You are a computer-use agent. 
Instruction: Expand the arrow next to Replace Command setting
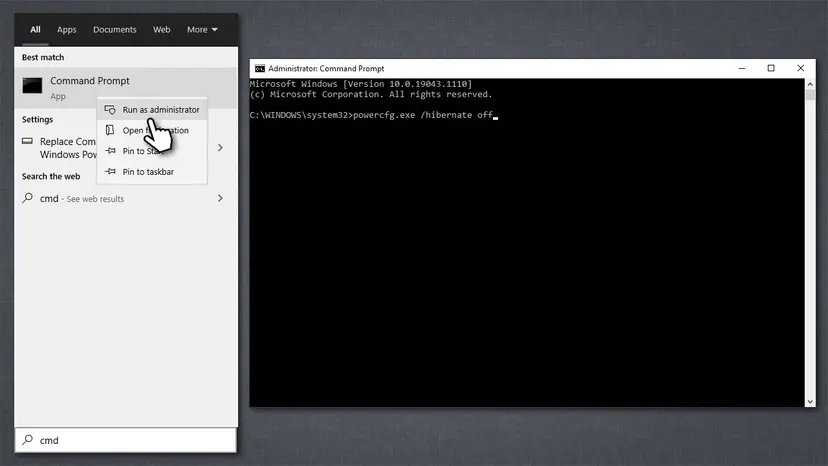coord(220,148)
